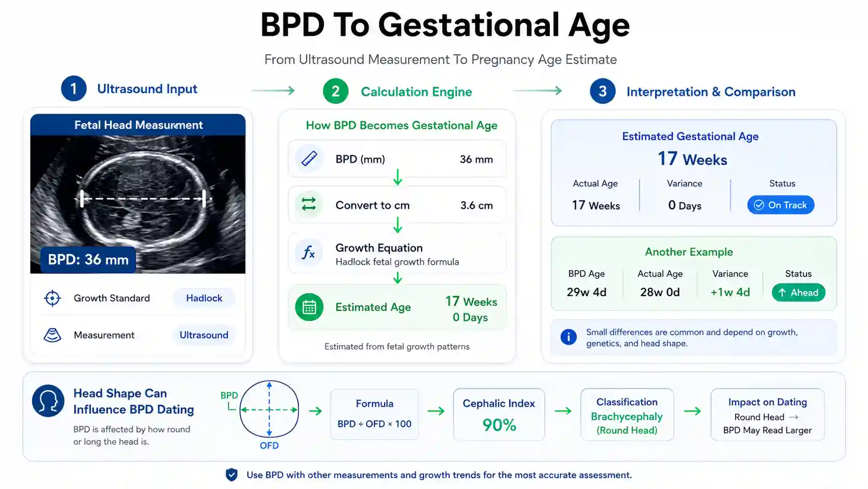This screenshot has height=489, width=868.
Task: Click the Fetal Head Measurement header
Action: pos(138,125)
